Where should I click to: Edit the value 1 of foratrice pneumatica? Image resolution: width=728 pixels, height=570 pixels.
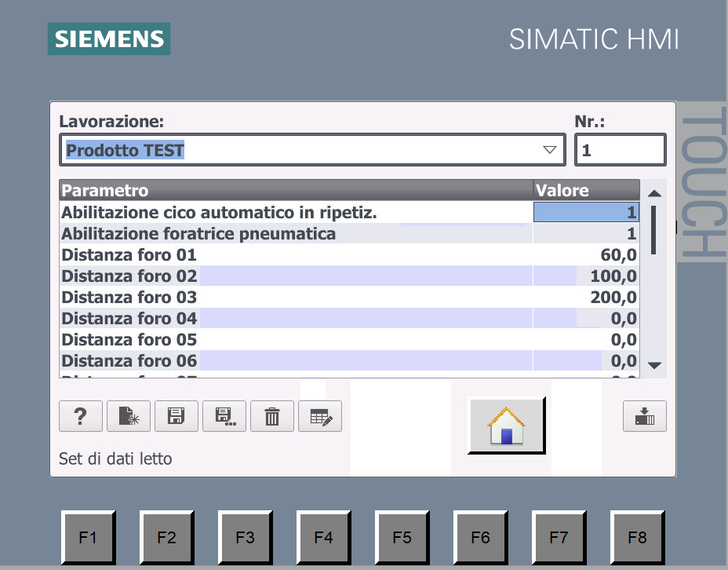pos(586,233)
